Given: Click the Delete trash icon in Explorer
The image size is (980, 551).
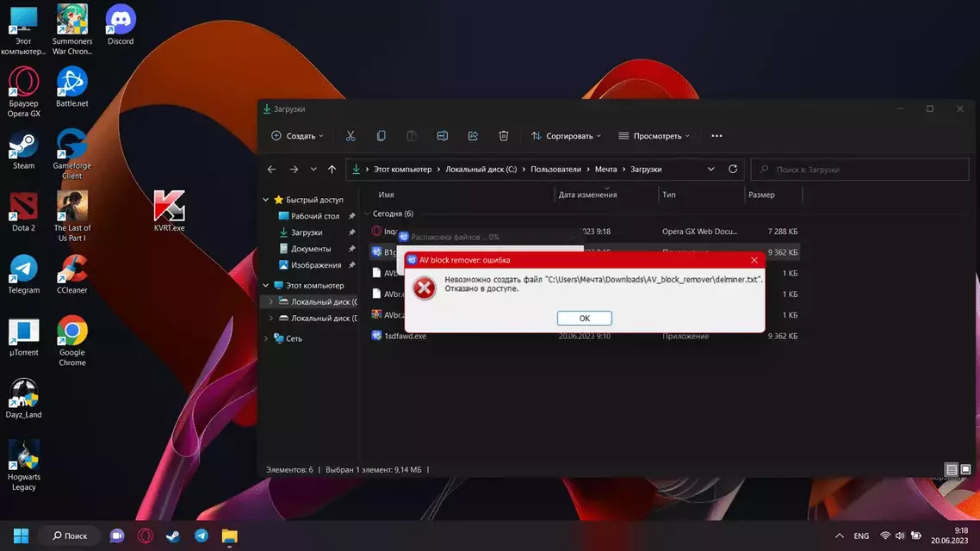Looking at the screenshot, I should tap(504, 135).
